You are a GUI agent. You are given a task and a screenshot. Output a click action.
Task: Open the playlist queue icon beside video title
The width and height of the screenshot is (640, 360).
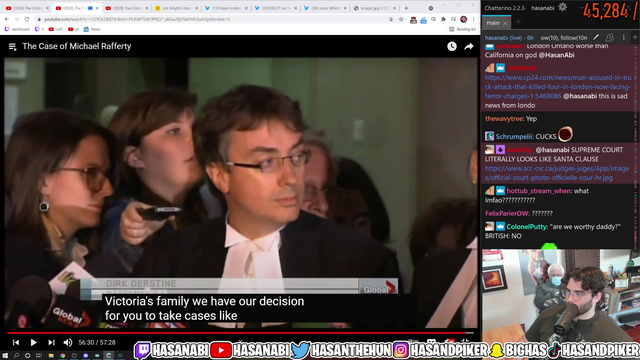(x=13, y=47)
